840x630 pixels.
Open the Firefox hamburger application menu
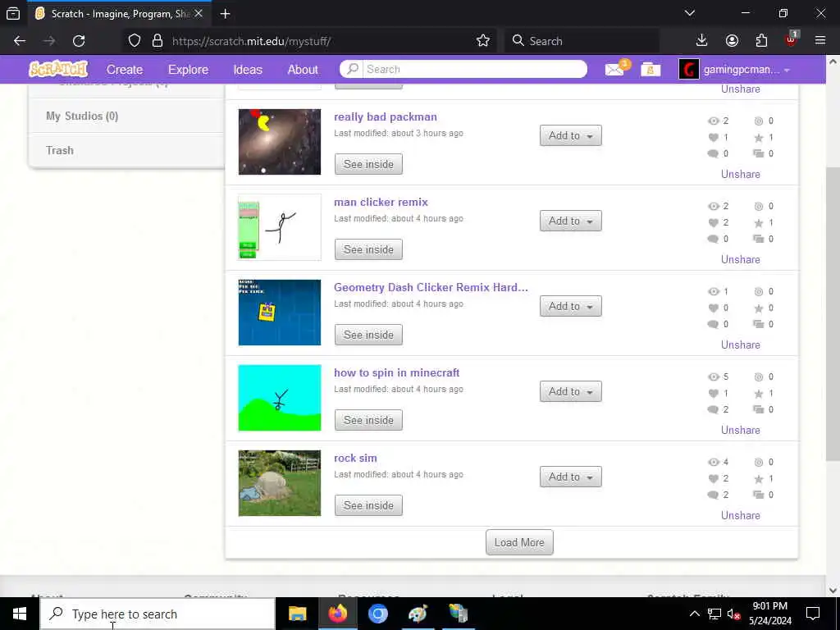point(820,41)
